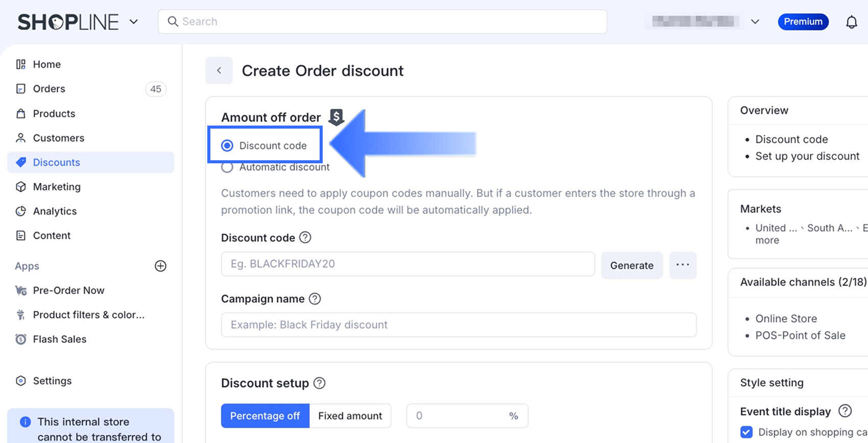Toggle the Display on shopping cart checkbox

(746, 432)
